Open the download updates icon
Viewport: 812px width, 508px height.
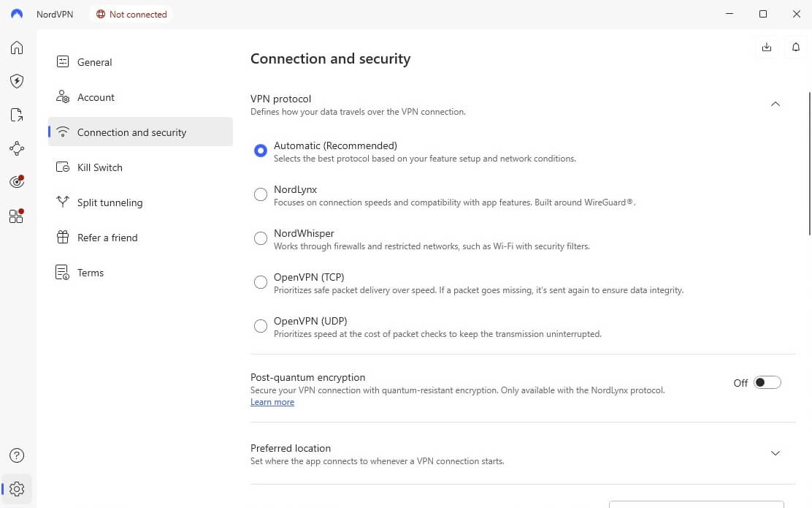point(767,48)
